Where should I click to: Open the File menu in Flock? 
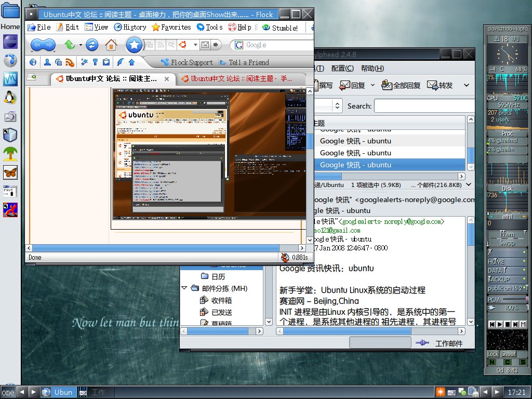click(x=39, y=28)
